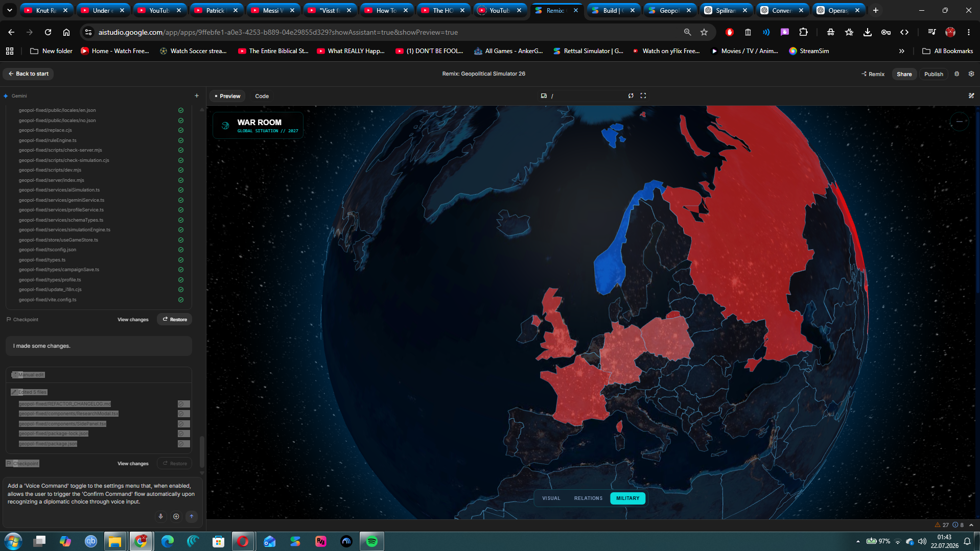980x551 pixels.
Task: Open the Windows Start menu
Action: [13, 541]
